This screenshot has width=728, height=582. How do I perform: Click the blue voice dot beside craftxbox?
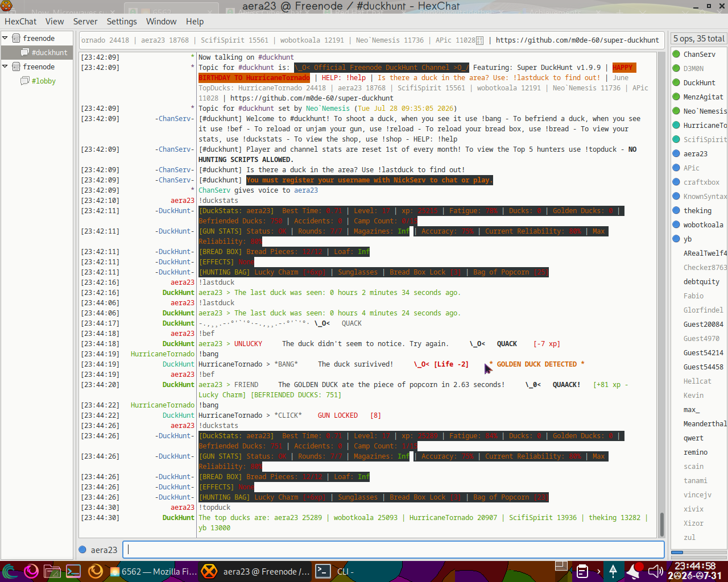[x=676, y=182]
